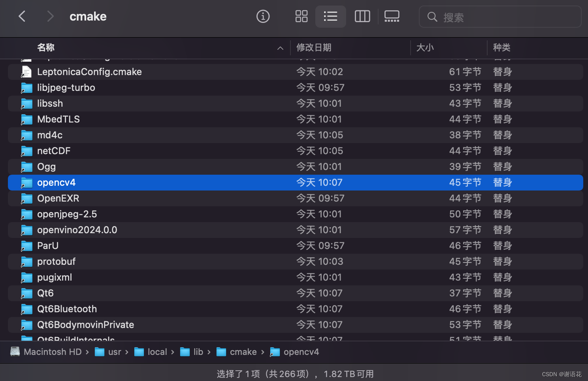
Task: Toggle the sort direction arrow in 名称 header
Action: pos(280,48)
